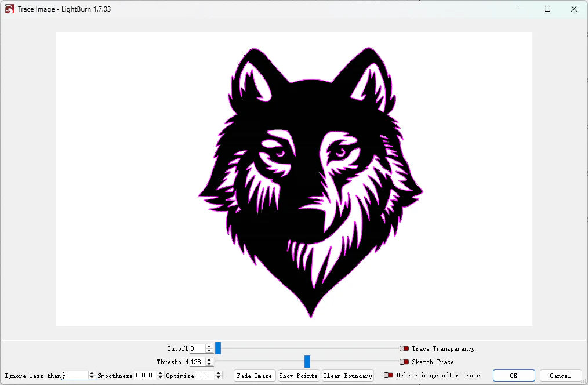
Task: Click the Cutoff value spinner arrows
Action: pos(209,348)
